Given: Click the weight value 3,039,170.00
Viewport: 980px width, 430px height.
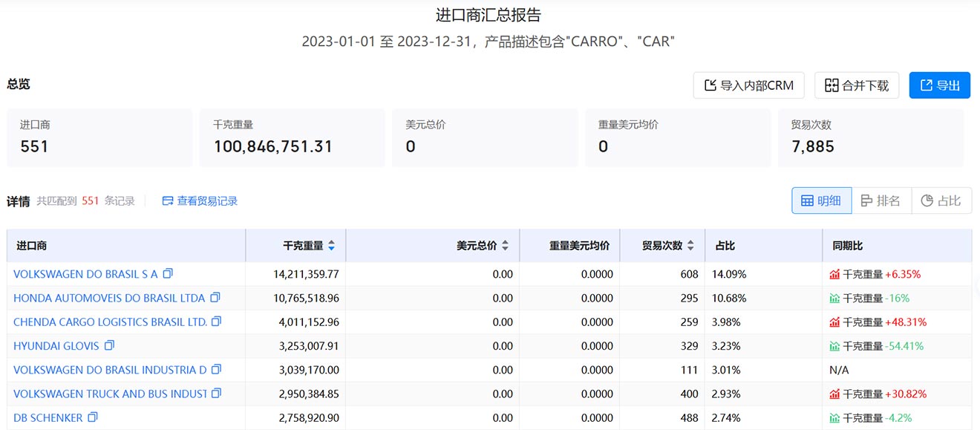Looking at the screenshot, I should pyautogui.click(x=309, y=369).
